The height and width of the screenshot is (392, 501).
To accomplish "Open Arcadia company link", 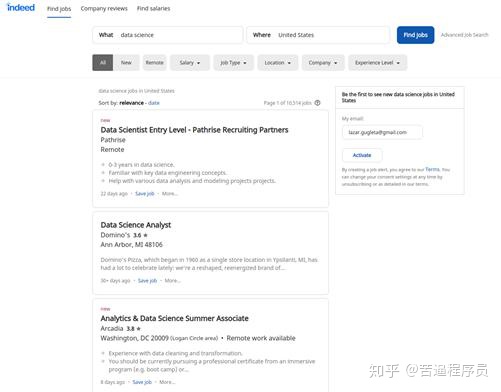I will [112, 329].
